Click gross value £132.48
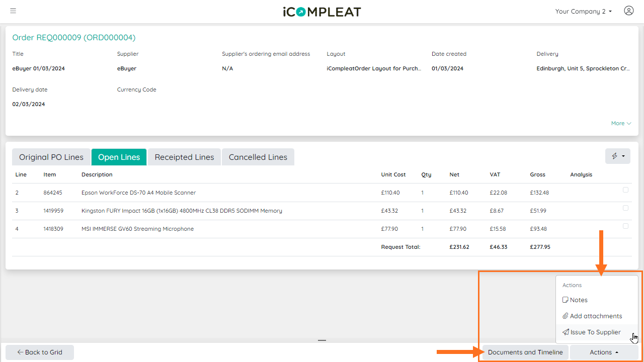Image resolution: width=644 pixels, height=362 pixels. click(x=539, y=193)
